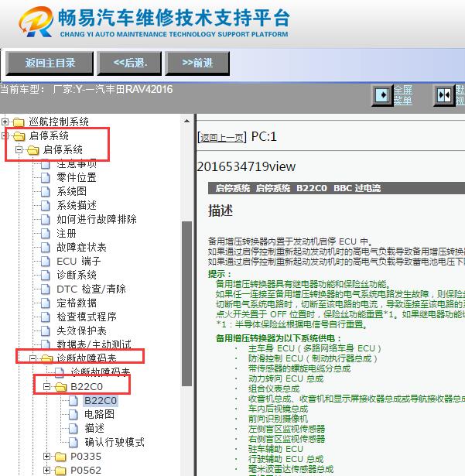The height and width of the screenshot is (476, 465).
Task: Click the top-level 启停系统 folder icon
Action: [x=19, y=136]
